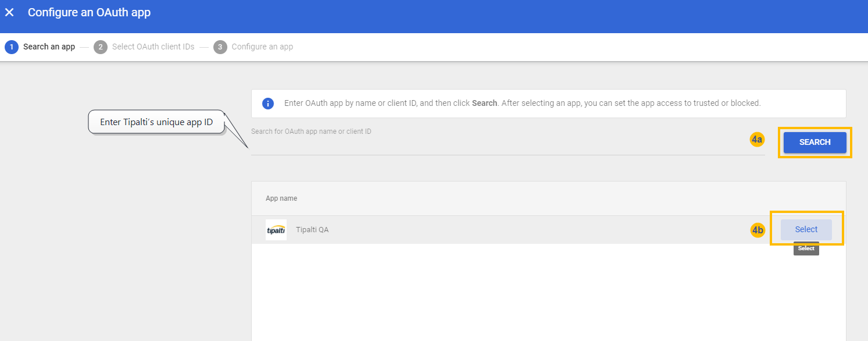Click the Select tooltip below the button
This screenshot has width=868, height=341.
[x=806, y=248]
